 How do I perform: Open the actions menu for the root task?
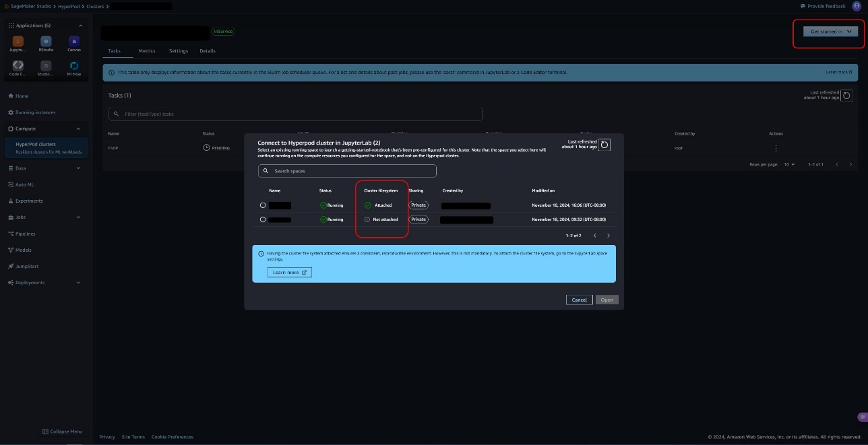point(776,148)
